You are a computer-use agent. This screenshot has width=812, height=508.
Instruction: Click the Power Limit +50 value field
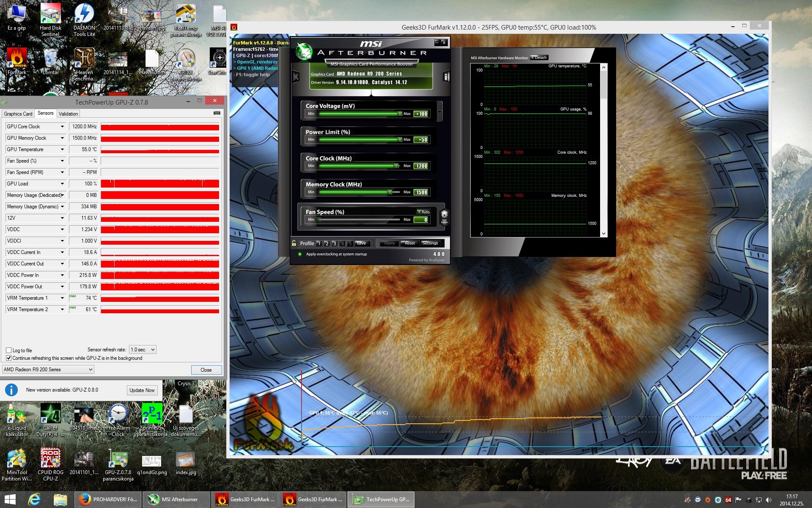(422, 140)
